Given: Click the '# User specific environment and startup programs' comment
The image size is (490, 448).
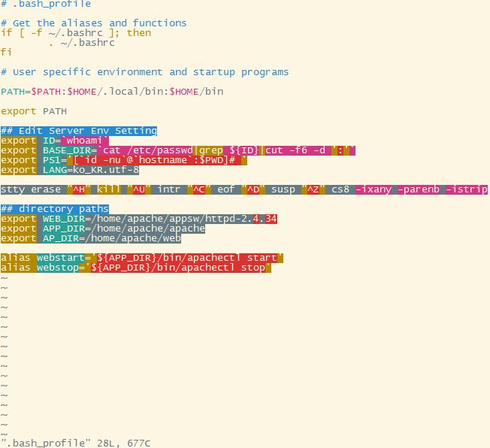Looking at the screenshot, I should tap(145, 72).
